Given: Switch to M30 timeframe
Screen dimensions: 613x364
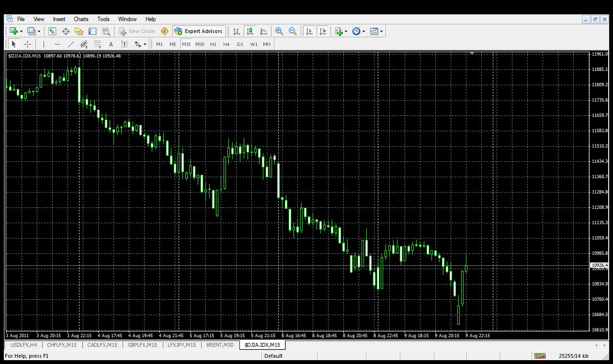Looking at the screenshot, I should tap(200, 44).
